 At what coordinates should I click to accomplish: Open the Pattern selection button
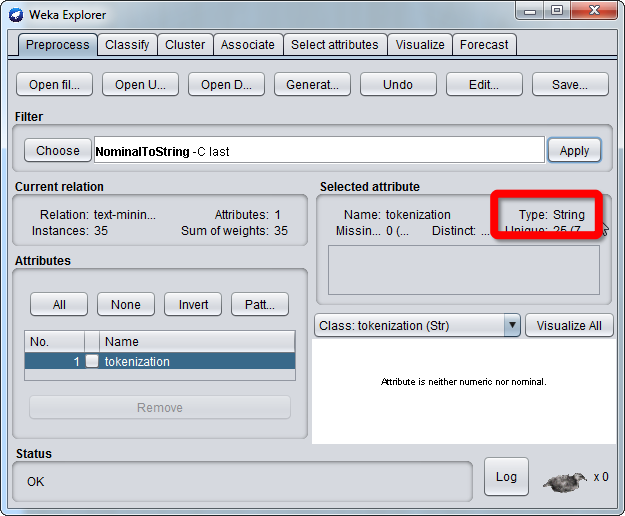pos(260,304)
